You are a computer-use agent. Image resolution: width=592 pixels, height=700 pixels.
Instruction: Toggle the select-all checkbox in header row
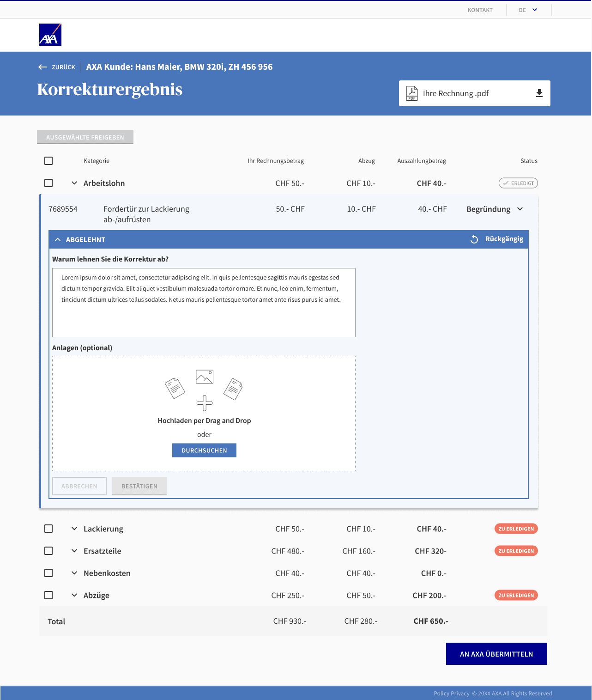click(48, 161)
